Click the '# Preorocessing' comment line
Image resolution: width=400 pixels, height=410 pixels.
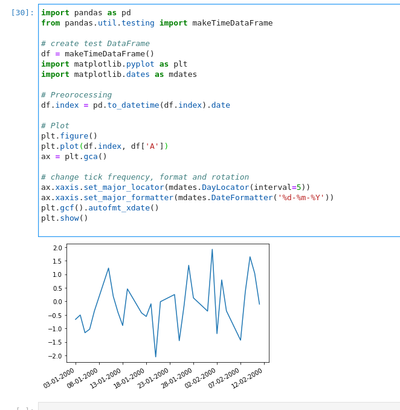click(x=76, y=95)
